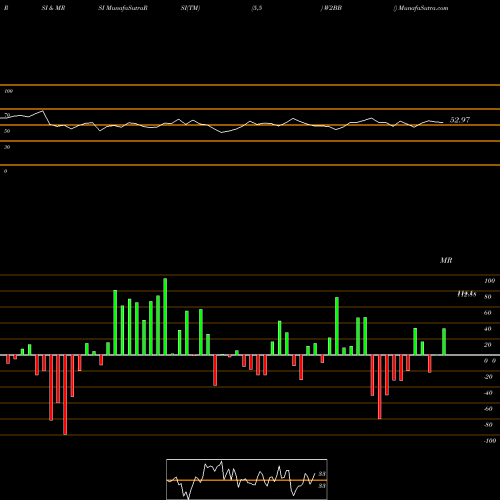
Task: Click the orange line inside mini chart
Action: coord(247,480)
